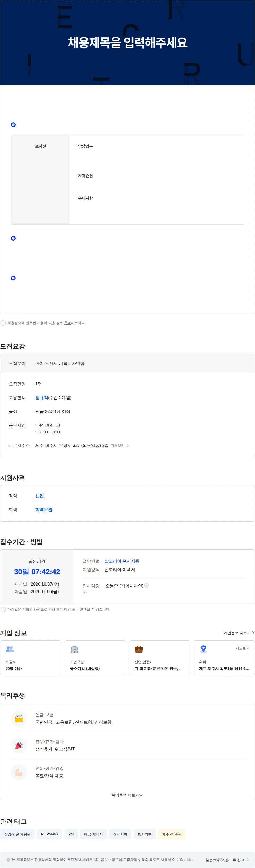The image size is (255, 868).
Task: Click the 잡코리아 이력서 application form text
Action: pyautogui.click(x=120, y=569)
